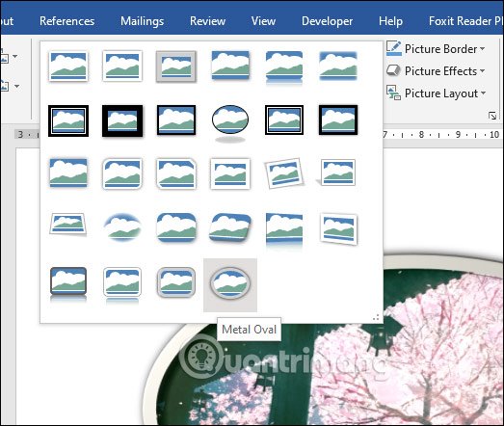The width and height of the screenshot is (504, 426).
Task: Open the Developer tab
Action: click(328, 21)
